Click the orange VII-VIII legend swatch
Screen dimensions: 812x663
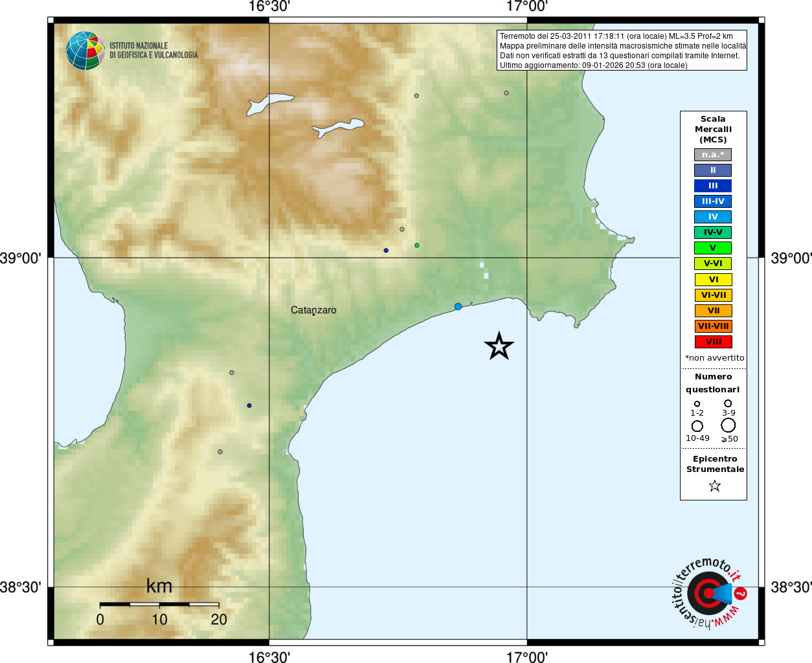713,326
